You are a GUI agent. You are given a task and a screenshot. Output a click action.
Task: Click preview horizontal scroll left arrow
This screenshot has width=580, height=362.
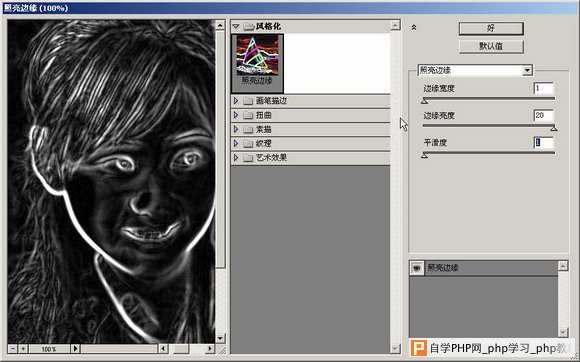tap(163, 348)
